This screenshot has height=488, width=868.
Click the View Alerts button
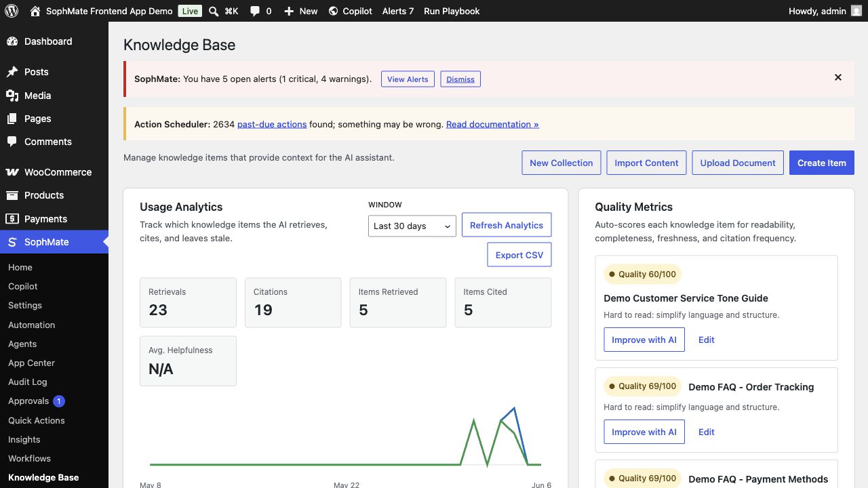coord(408,79)
